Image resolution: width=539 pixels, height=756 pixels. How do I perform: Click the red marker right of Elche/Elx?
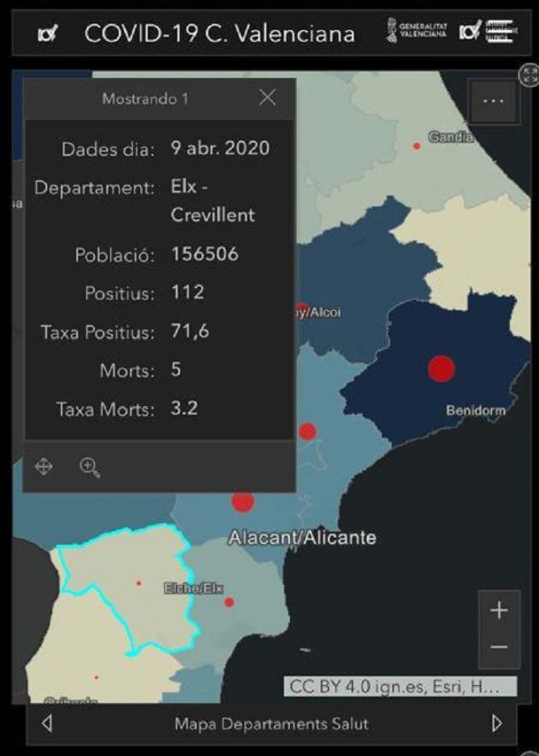[229, 602]
